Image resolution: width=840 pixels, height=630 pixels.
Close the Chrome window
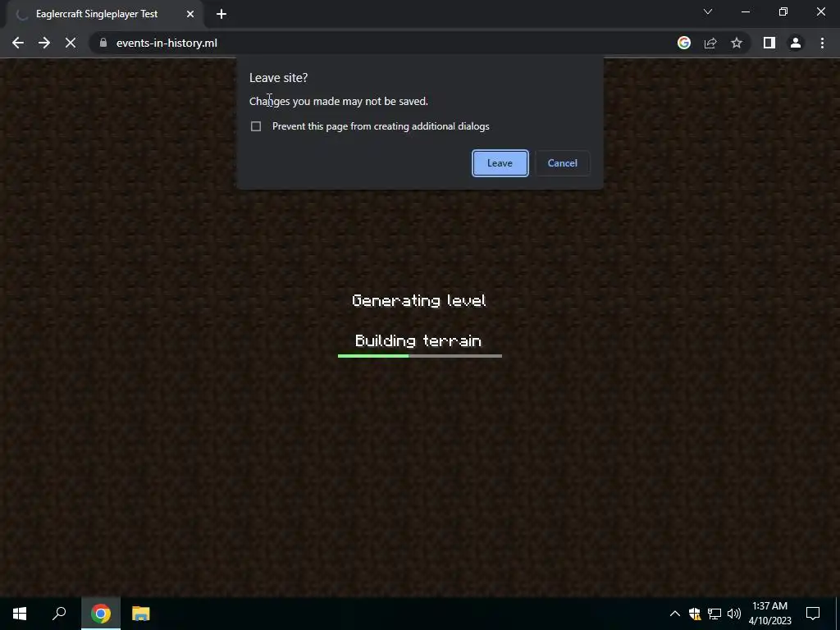[820, 11]
